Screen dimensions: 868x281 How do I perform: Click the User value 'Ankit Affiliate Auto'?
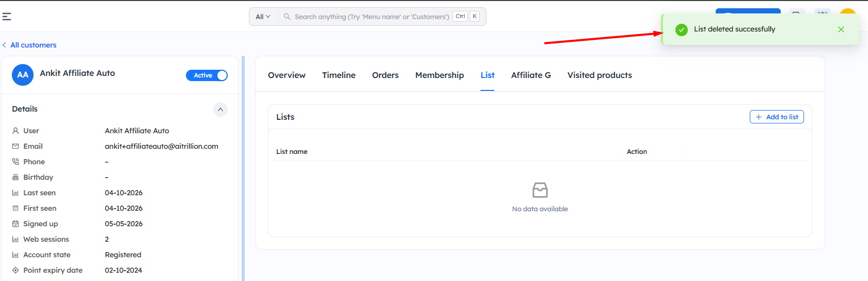(137, 131)
